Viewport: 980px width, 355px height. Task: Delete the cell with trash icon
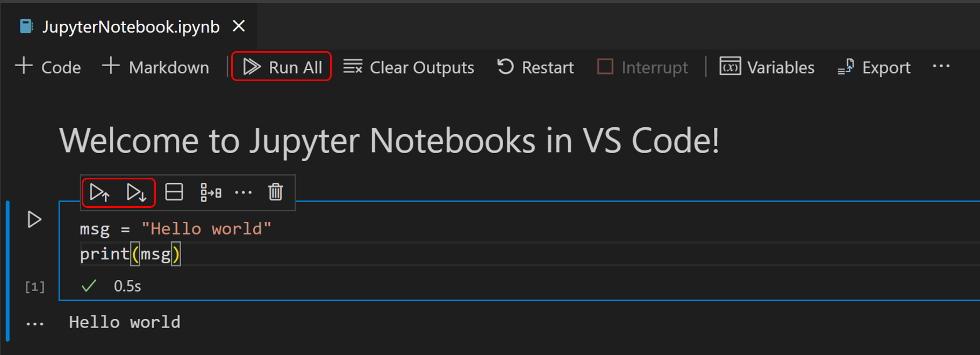pos(276,192)
